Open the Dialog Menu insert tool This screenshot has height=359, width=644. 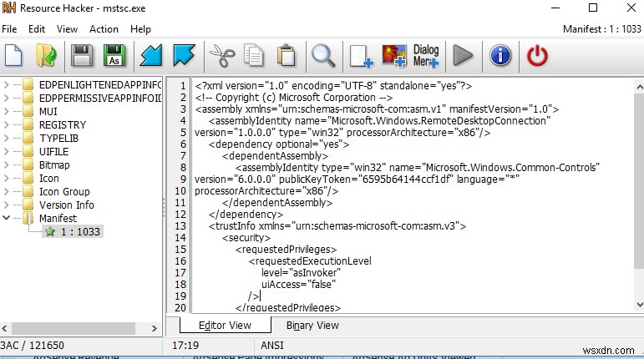tap(426, 55)
